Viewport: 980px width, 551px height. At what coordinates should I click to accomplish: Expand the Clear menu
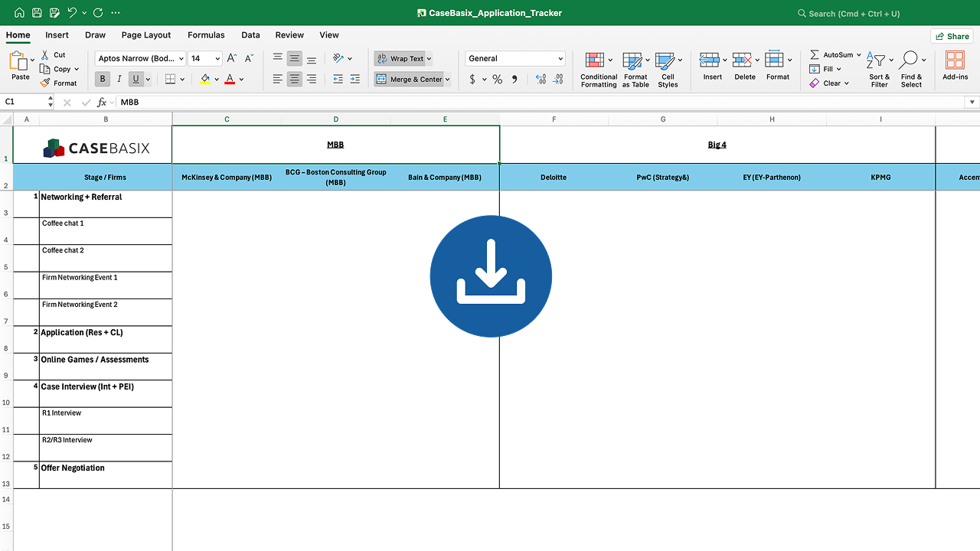coord(847,83)
